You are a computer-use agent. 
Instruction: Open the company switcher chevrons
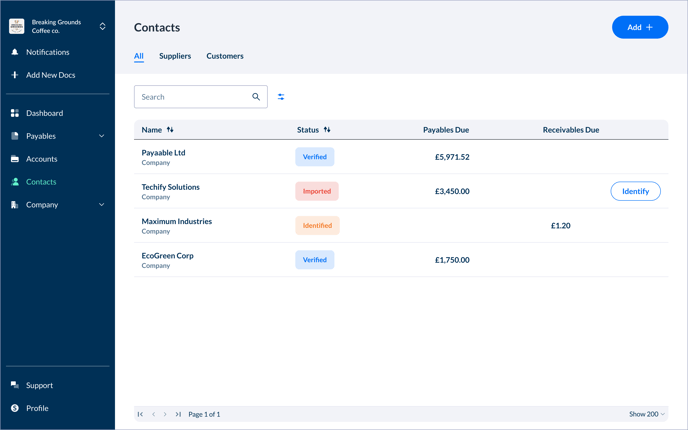pyautogui.click(x=102, y=26)
